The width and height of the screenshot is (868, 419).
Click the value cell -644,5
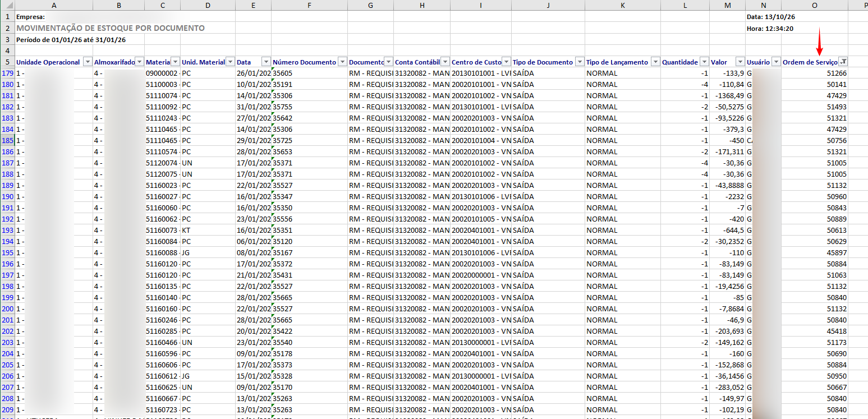[x=728, y=231]
